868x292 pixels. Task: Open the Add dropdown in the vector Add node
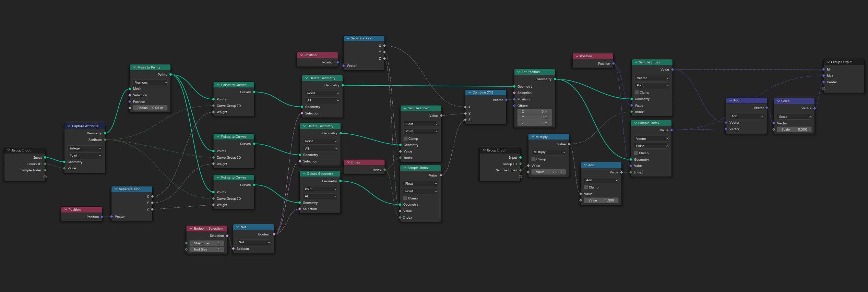coord(746,116)
